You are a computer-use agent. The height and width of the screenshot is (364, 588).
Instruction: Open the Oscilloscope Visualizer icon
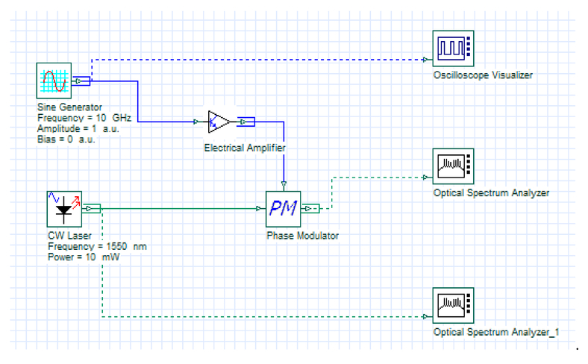(x=453, y=48)
